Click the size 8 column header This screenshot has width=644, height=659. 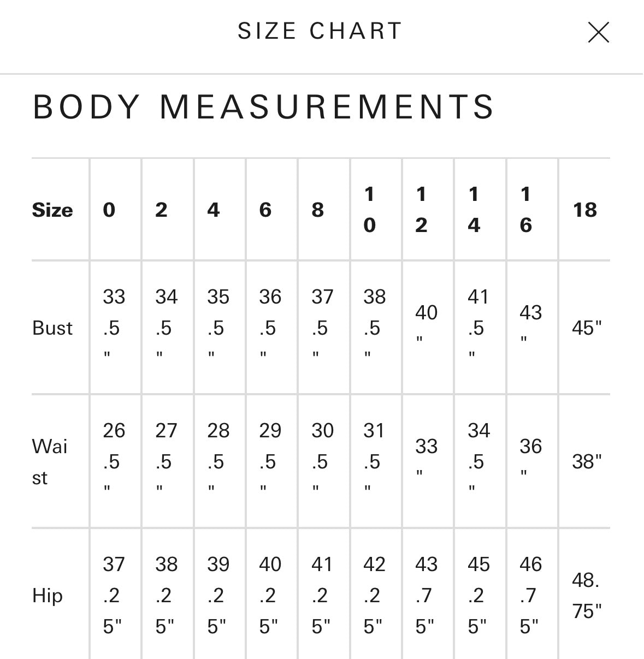tap(318, 210)
